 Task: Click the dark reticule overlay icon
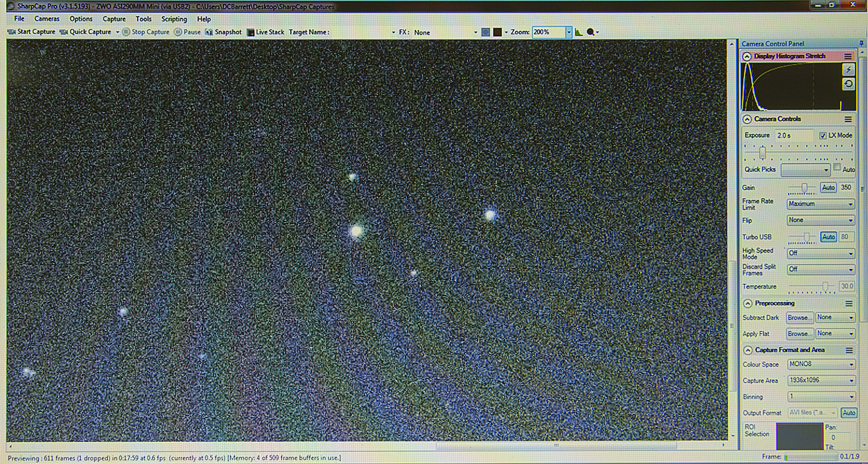tap(497, 32)
